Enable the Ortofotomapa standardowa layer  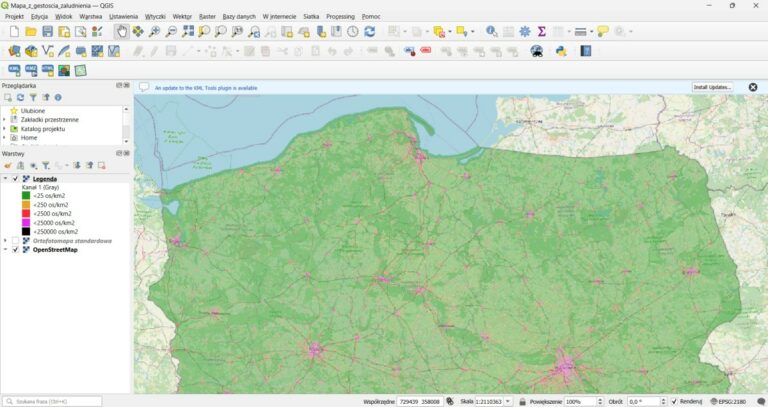[15, 241]
